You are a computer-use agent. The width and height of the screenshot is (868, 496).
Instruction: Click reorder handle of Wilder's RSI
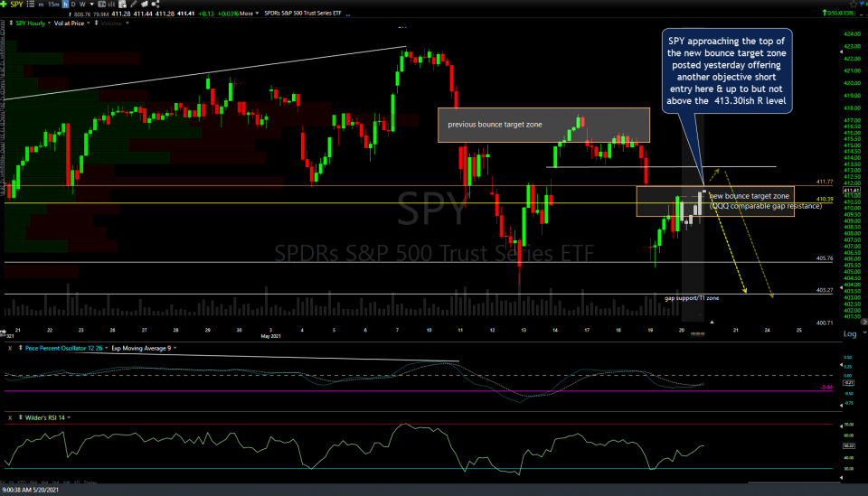pos(21,418)
